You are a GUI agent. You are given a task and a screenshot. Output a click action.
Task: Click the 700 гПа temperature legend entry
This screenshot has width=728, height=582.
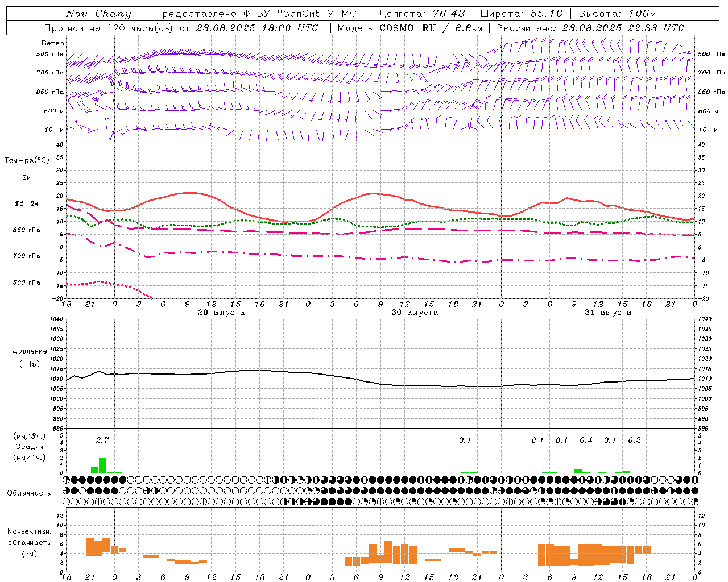pyautogui.click(x=27, y=256)
